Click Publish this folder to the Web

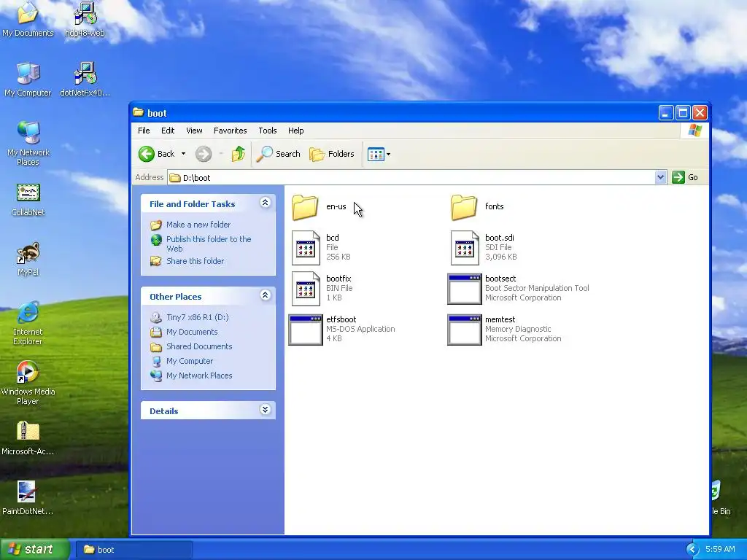pyautogui.click(x=209, y=244)
